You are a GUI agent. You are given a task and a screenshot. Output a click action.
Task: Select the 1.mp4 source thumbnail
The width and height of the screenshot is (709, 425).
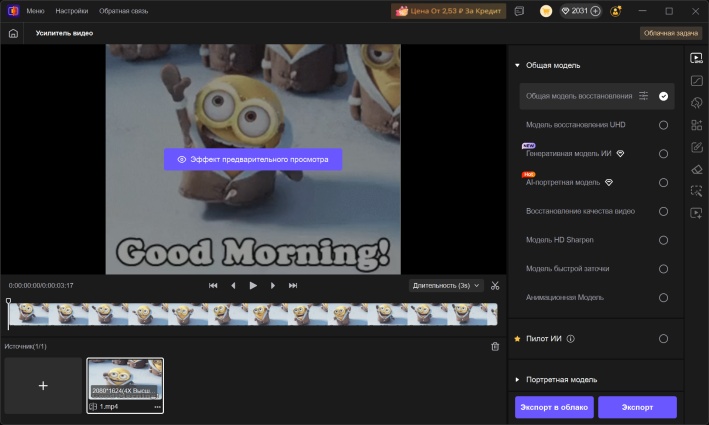coord(125,386)
